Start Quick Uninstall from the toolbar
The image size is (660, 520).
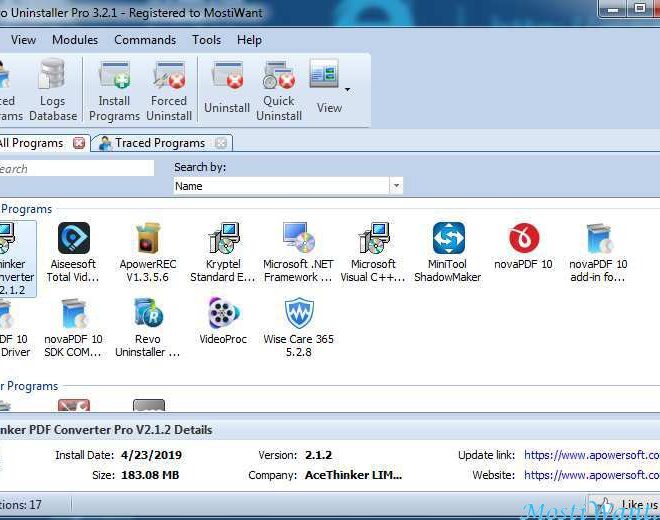coord(279,91)
